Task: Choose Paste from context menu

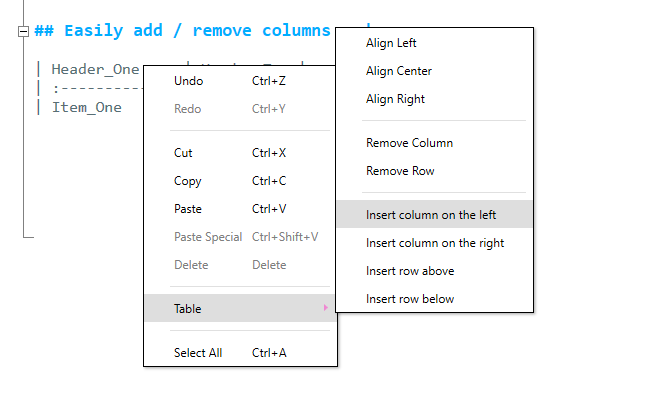Action: (x=241, y=209)
